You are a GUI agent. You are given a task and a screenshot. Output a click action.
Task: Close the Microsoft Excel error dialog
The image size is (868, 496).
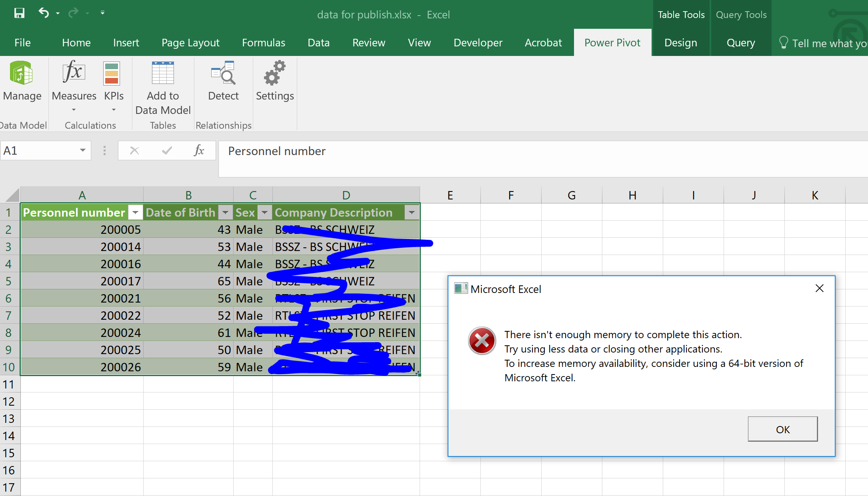click(819, 288)
